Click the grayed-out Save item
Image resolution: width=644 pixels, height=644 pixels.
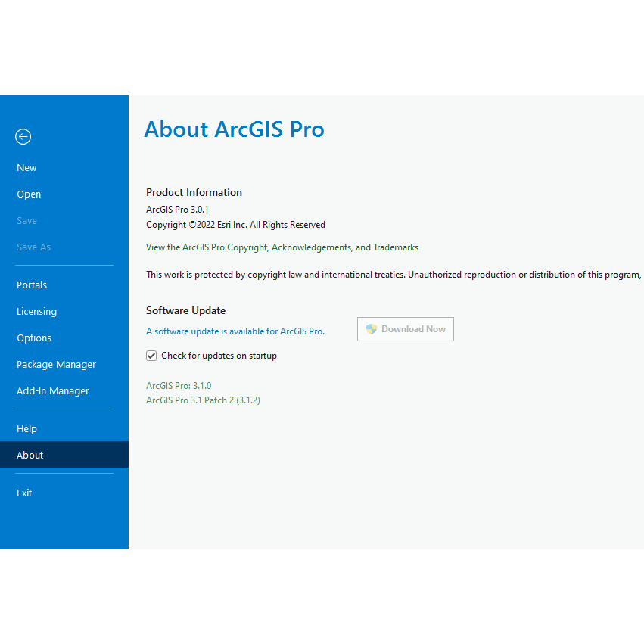click(x=27, y=221)
